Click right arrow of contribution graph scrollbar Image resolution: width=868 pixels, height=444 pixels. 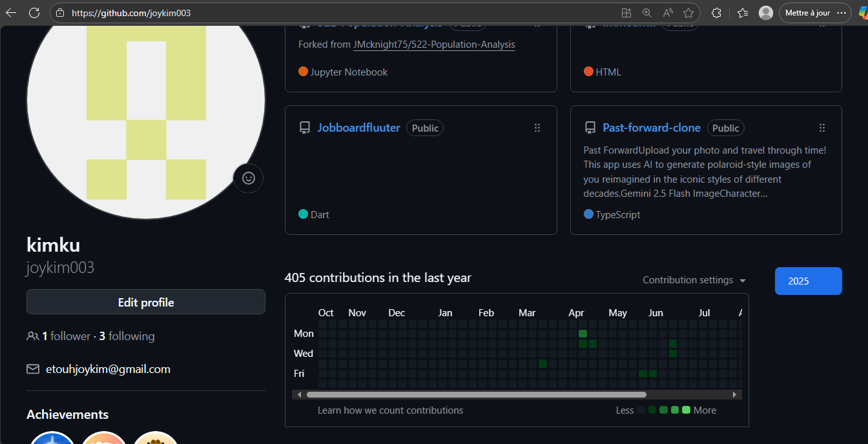point(734,394)
